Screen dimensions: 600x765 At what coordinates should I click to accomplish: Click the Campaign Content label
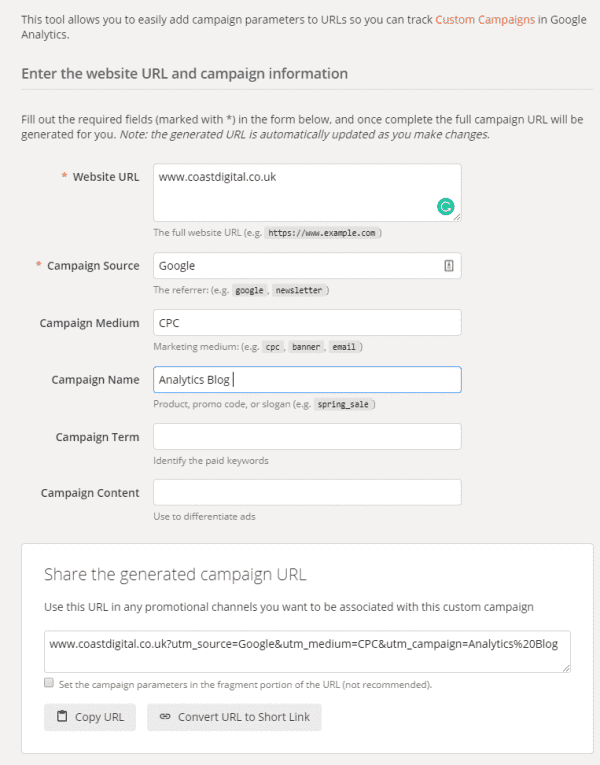[90, 493]
